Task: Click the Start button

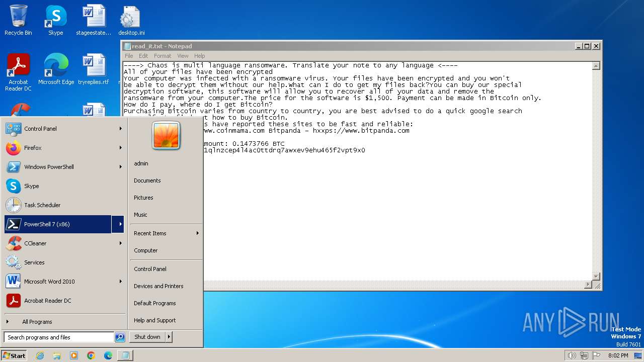Action: 14,355
